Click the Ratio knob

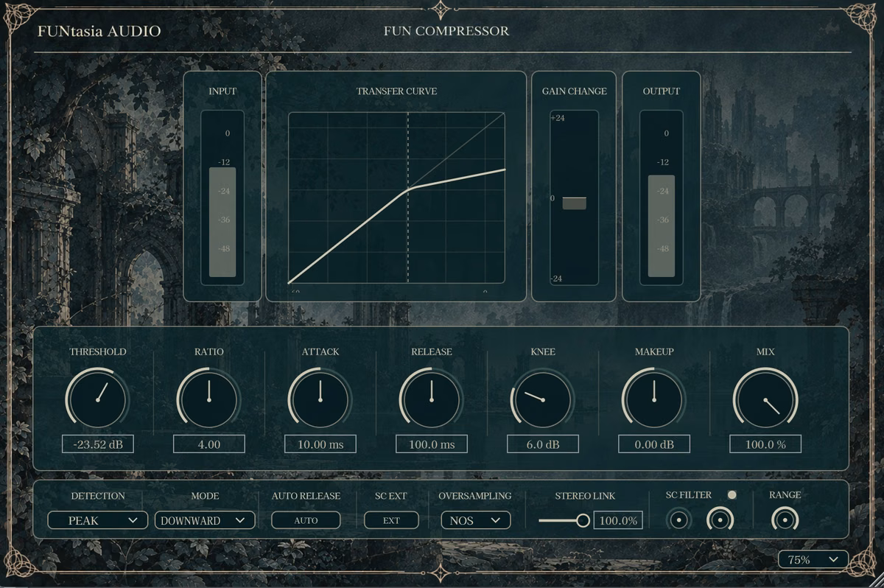coord(208,399)
